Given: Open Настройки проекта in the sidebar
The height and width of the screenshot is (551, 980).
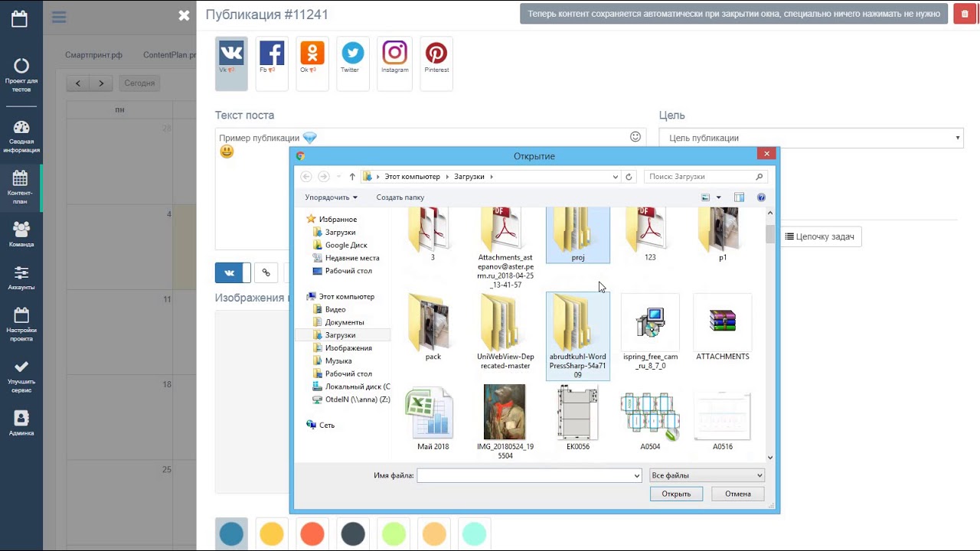Looking at the screenshot, I should (21, 324).
